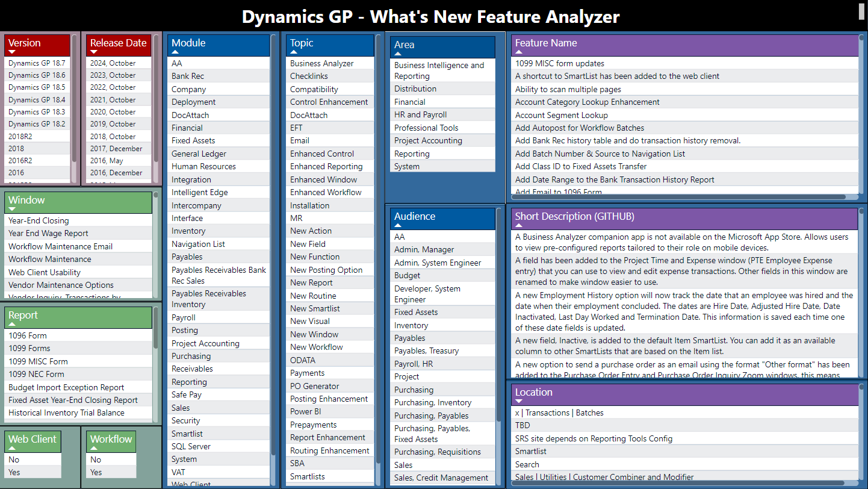Select Yes in the Web Client slicer

[x=33, y=472]
